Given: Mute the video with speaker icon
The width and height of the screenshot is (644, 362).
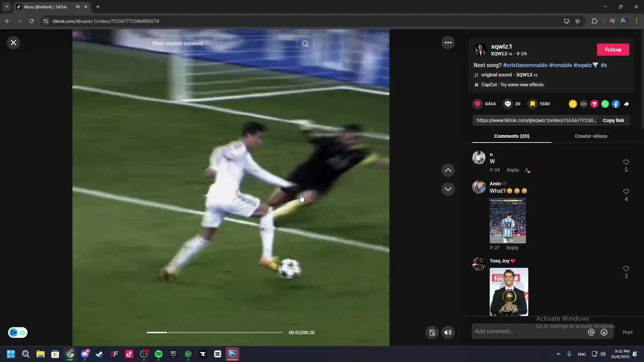Looking at the screenshot, I should [x=448, y=332].
